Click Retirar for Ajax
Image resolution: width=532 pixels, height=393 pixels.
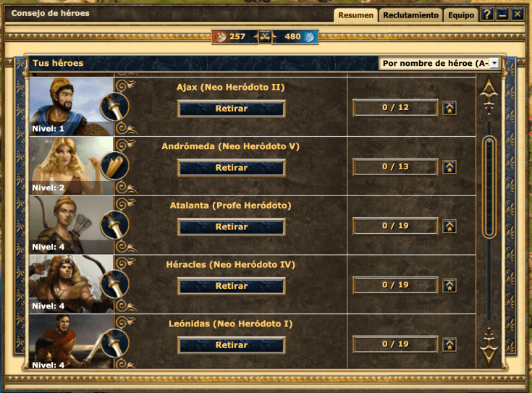coord(232,109)
